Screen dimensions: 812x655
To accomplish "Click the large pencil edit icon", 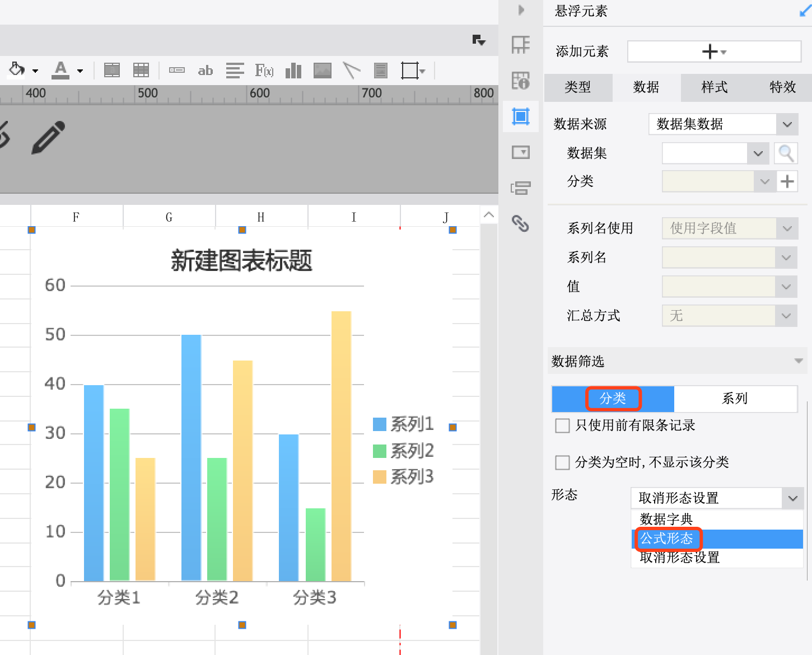I will (48, 137).
